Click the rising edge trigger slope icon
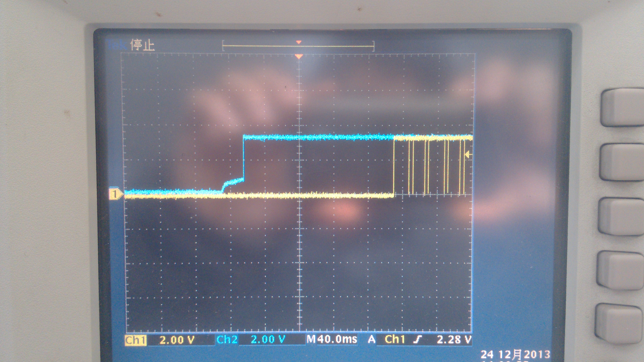This screenshot has height=362, width=644. 418,339
